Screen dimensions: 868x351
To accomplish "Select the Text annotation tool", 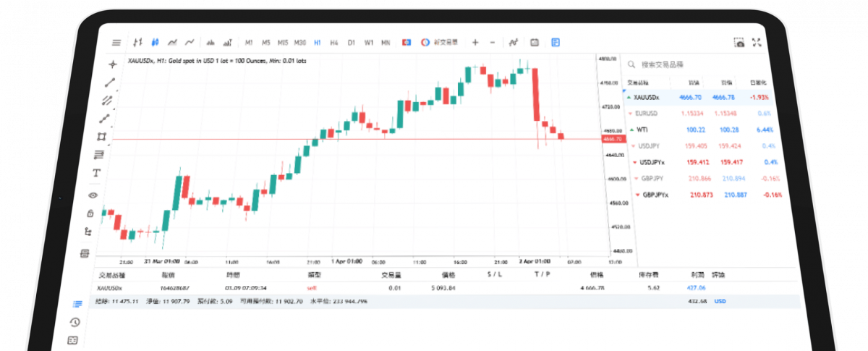I will [x=96, y=174].
